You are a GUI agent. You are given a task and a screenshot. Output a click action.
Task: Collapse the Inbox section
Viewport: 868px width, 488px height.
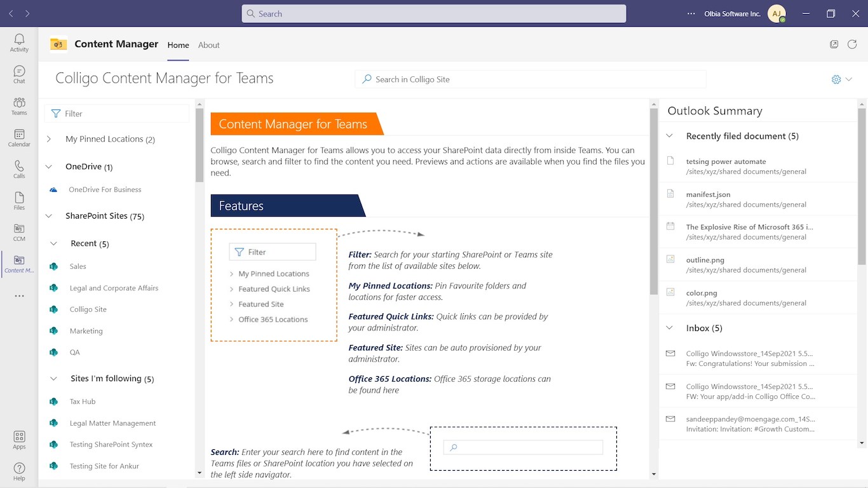tap(670, 329)
